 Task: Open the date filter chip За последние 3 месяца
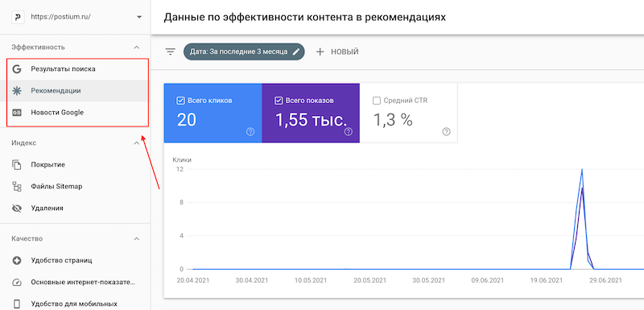pyautogui.click(x=244, y=52)
